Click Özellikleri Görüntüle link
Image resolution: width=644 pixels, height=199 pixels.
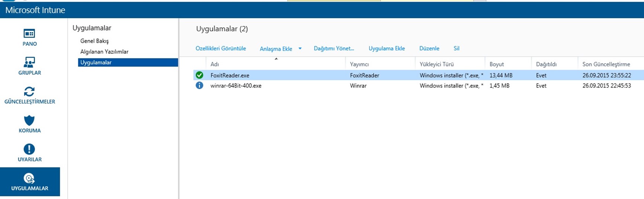coord(221,48)
